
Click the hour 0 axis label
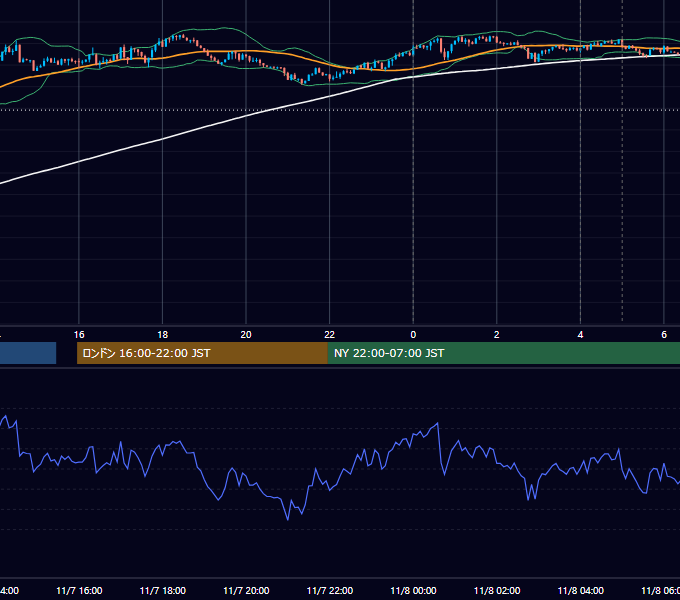[x=413, y=335]
